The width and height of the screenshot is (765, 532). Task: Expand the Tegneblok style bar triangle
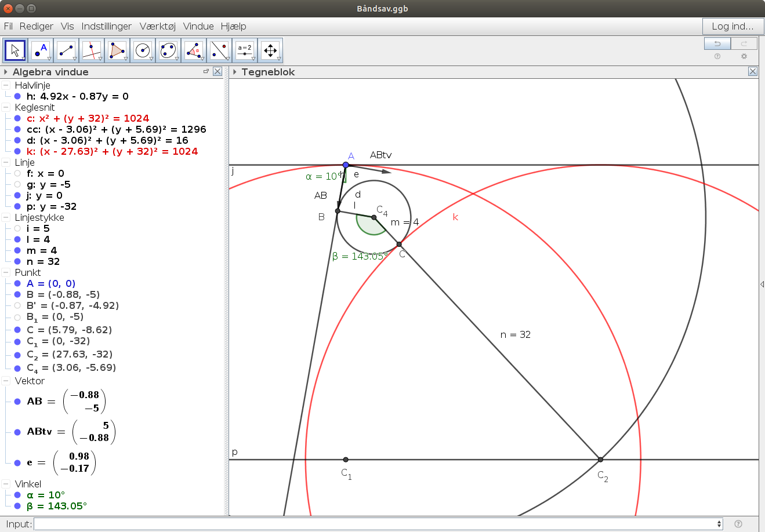(x=235, y=72)
